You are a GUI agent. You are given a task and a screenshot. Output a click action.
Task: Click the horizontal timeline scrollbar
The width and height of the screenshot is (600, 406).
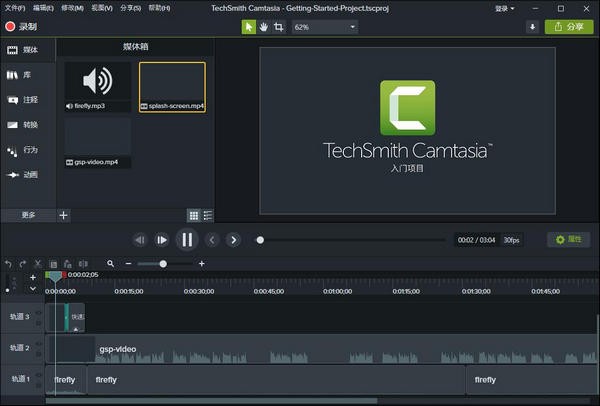pyautogui.click(x=211, y=401)
